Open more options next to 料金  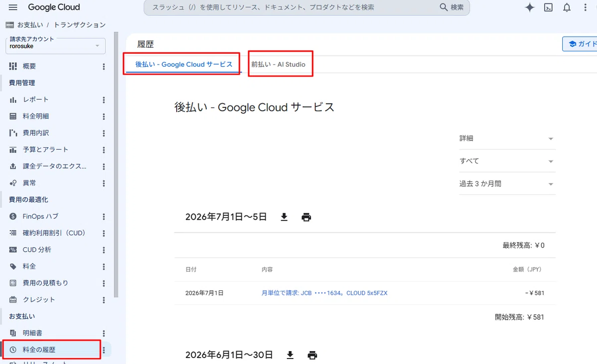pos(104,267)
